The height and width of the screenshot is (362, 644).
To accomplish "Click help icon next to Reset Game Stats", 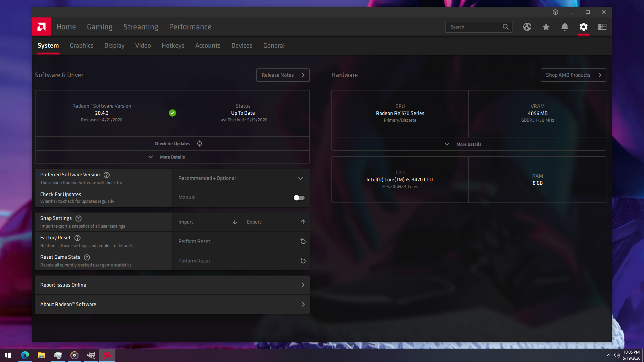I will pos(87,257).
